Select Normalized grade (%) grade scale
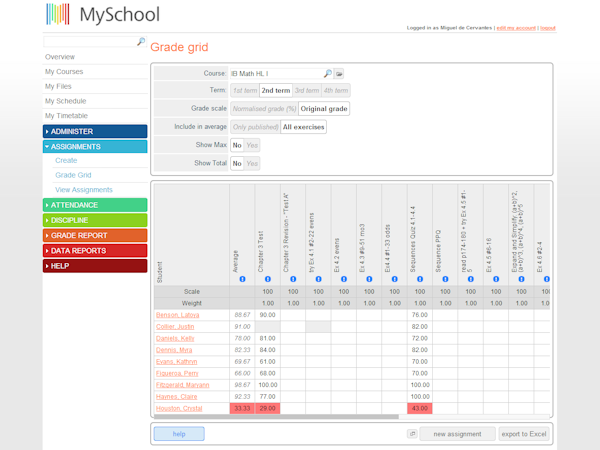This screenshot has height=450, width=600. tap(263, 108)
